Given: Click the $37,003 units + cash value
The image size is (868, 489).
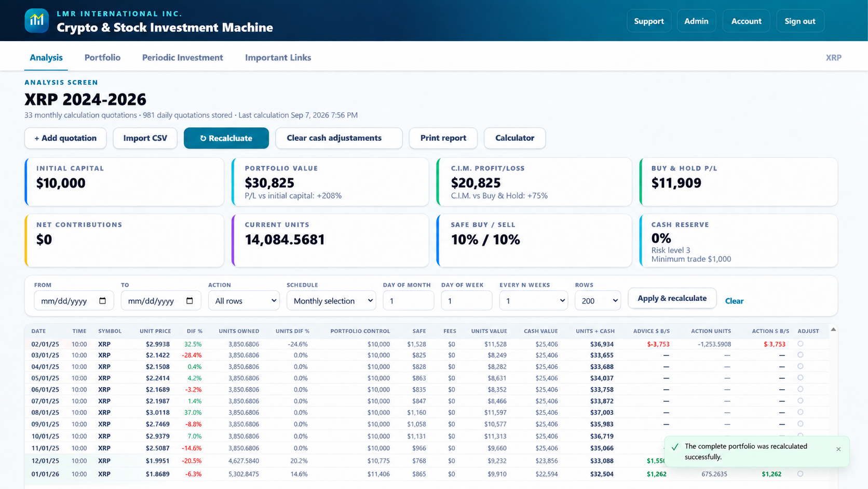Looking at the screenshot, I should pyautogui.click(x=602, y=413).
